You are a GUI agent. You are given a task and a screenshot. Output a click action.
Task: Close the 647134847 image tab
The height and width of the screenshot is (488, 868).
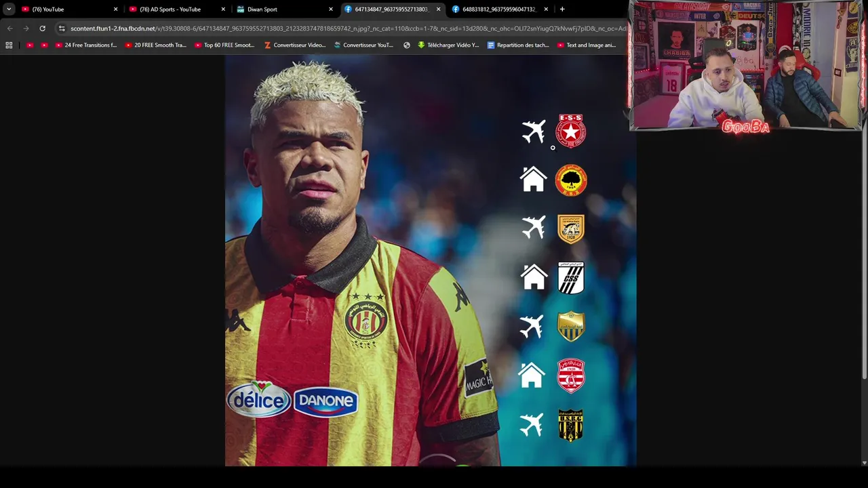pos(438,9)
